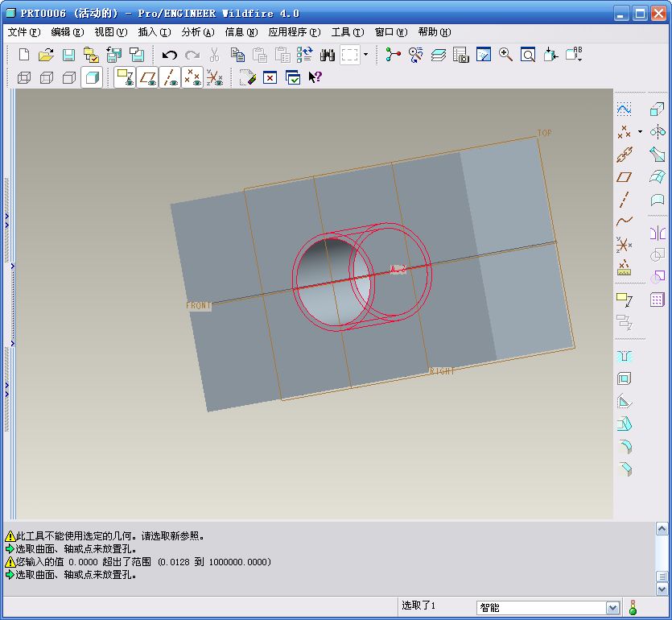Select the Variable Section Sweep tool
The height and width of the screenshot is (620, 672).
point(657,154)
